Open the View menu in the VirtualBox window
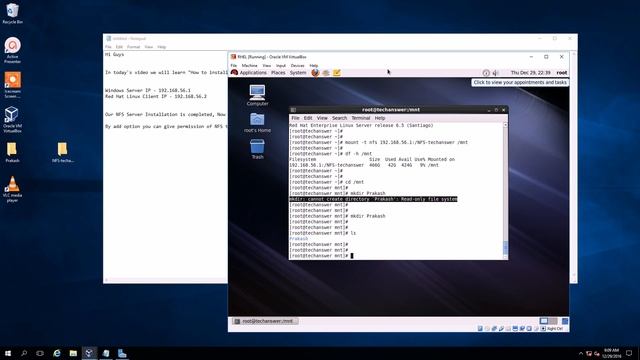Viewport: 640px width, 360px height. pos(267,65)
